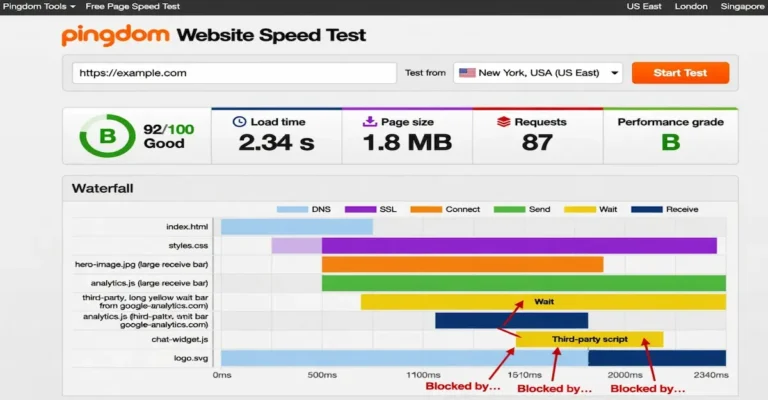Click the Page size download icon
This screenshot has height=400, width=768.
coord(369,121)
